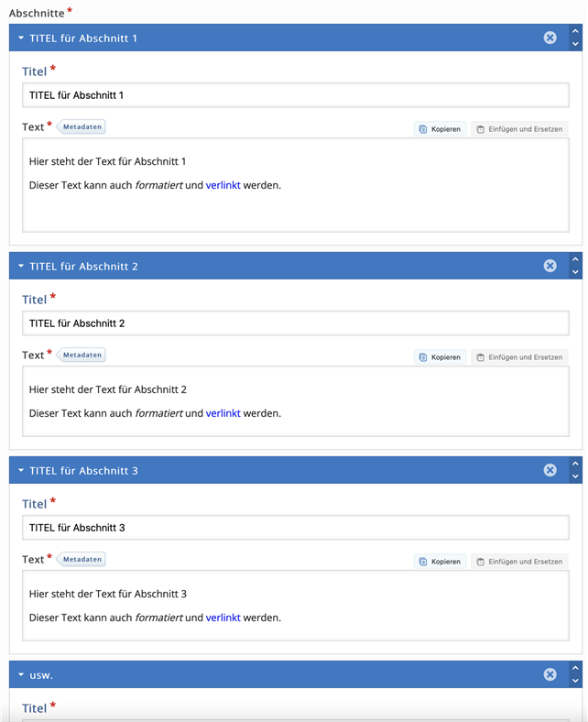
Task: Open the Metadaten tag in Abschnitt 1
Action: [82, 126]
